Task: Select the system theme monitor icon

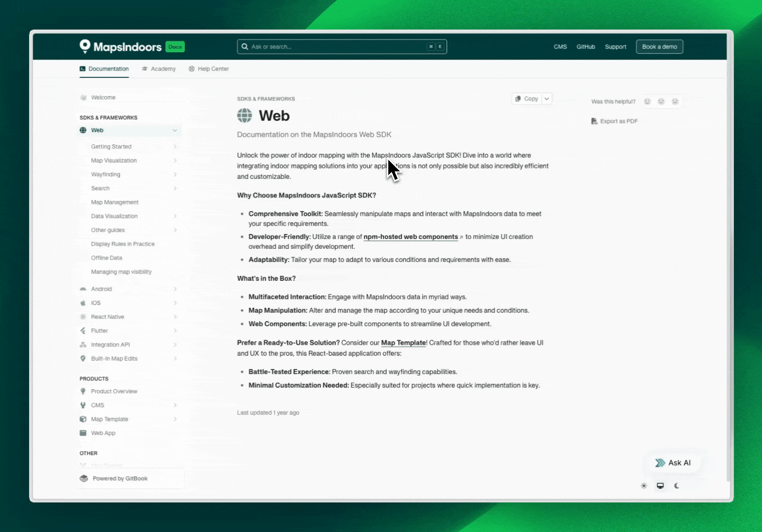Action: pyautogui.click(x=660, y=486)
